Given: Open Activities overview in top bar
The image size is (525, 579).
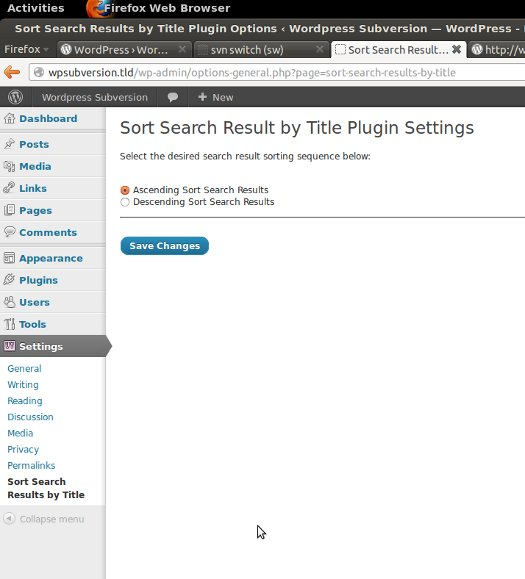Looking at the screenshot, I should (x=36, y=8).
